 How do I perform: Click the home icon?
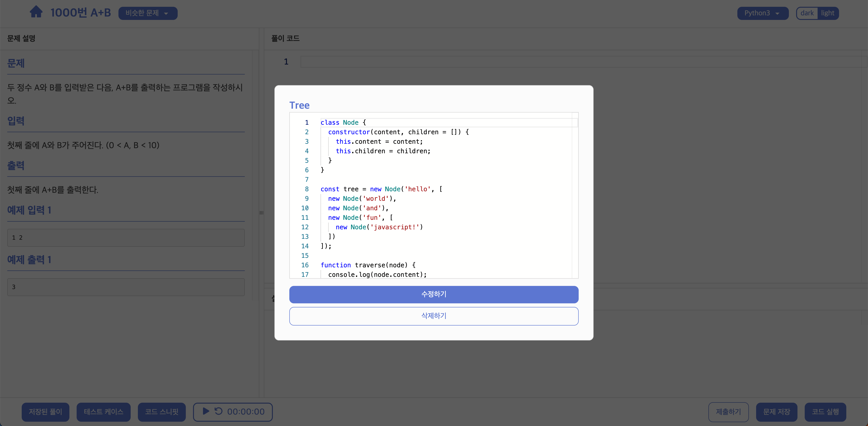[36, 12]
